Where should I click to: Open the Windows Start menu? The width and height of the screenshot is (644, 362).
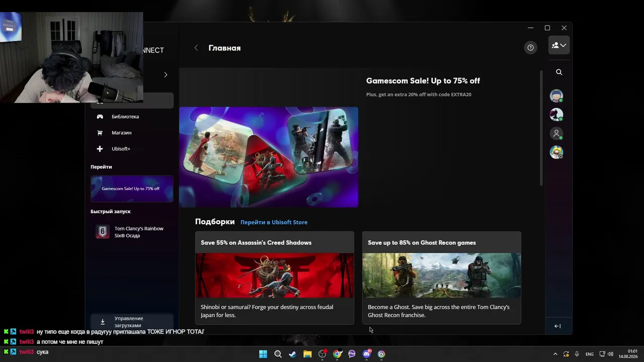263,354
